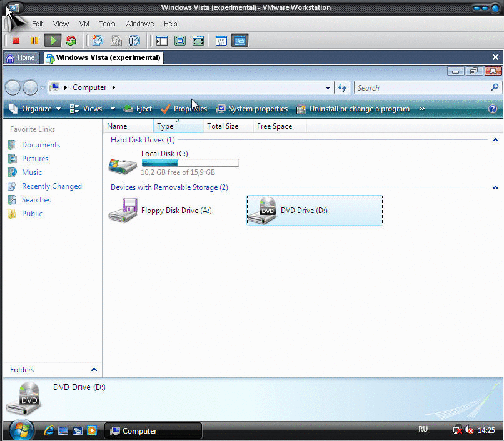This screenshot has width=504, height=441.
Task: Power on the VM with the green play button
Action: click(53, 41)
